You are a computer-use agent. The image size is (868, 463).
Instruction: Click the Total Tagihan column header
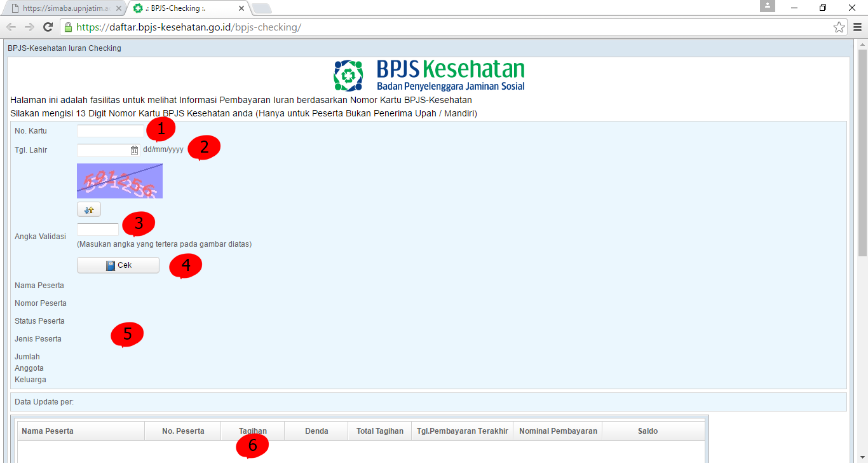tap(380, 431)
